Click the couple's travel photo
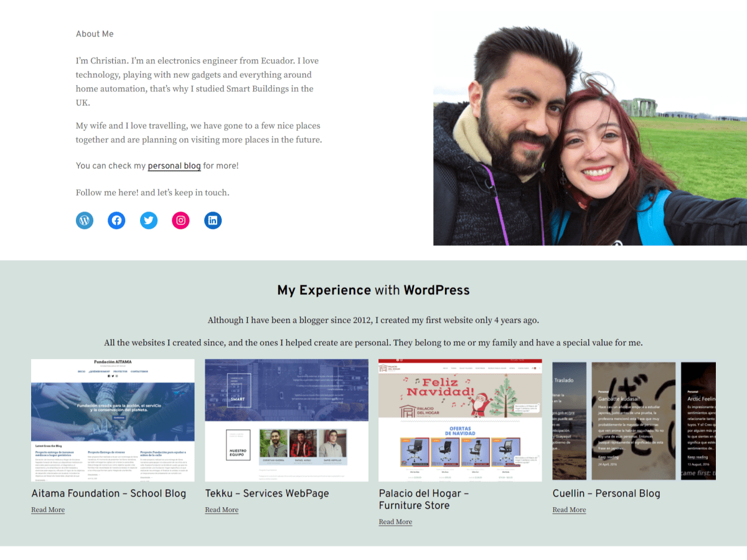Image resolution: width=747 pixels, height=560 pixels. pyautogui.click(x=590, y=129)
